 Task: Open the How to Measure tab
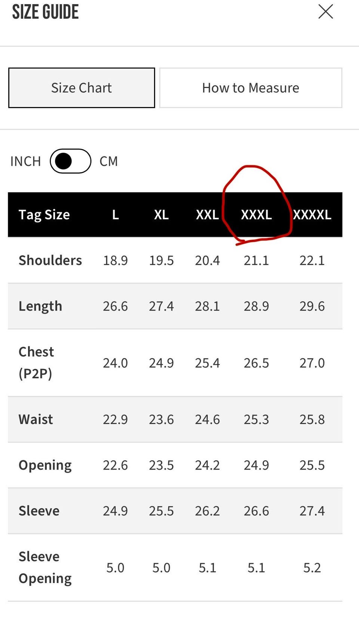[251, 88]
